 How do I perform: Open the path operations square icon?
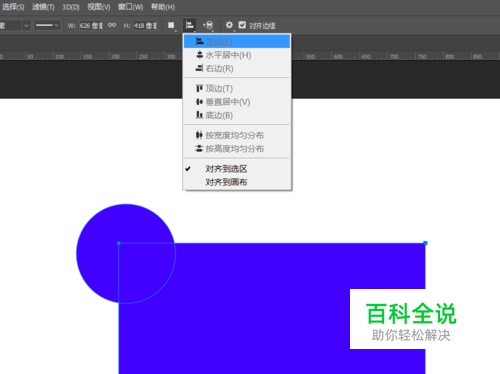[171, 25]
